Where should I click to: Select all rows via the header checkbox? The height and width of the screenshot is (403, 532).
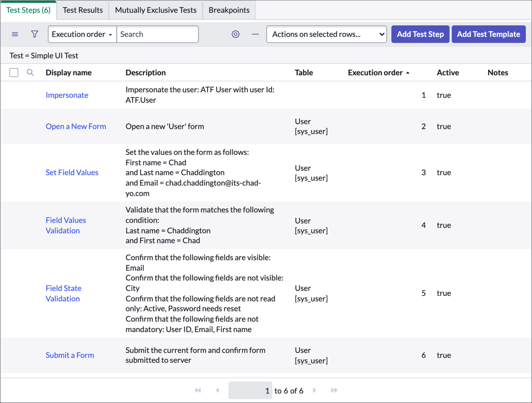click(x=14, y=72)
